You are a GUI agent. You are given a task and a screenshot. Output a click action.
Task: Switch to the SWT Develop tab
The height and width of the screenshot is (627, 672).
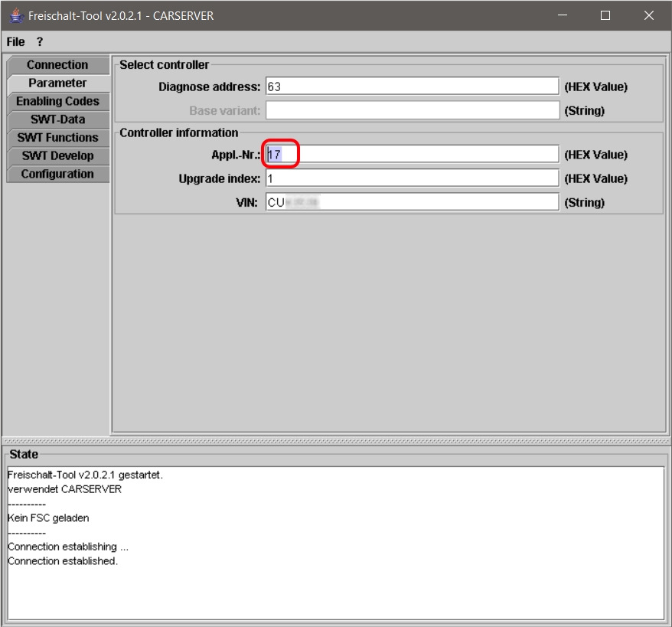pyautogui.click(x=58, y=155)
